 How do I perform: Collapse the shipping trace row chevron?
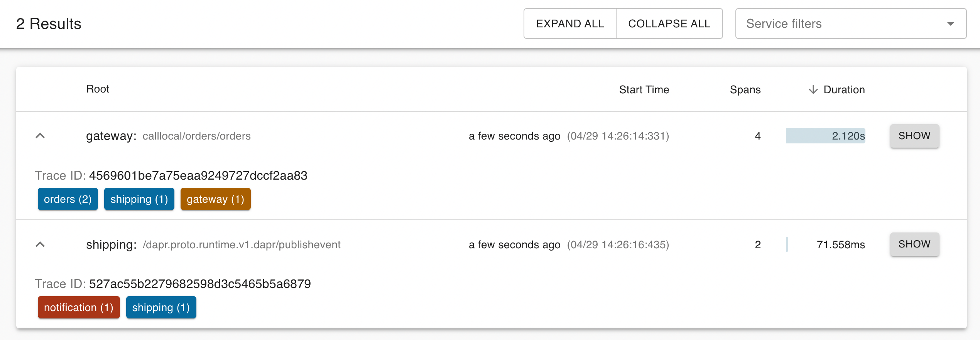(x=41, y=244)
